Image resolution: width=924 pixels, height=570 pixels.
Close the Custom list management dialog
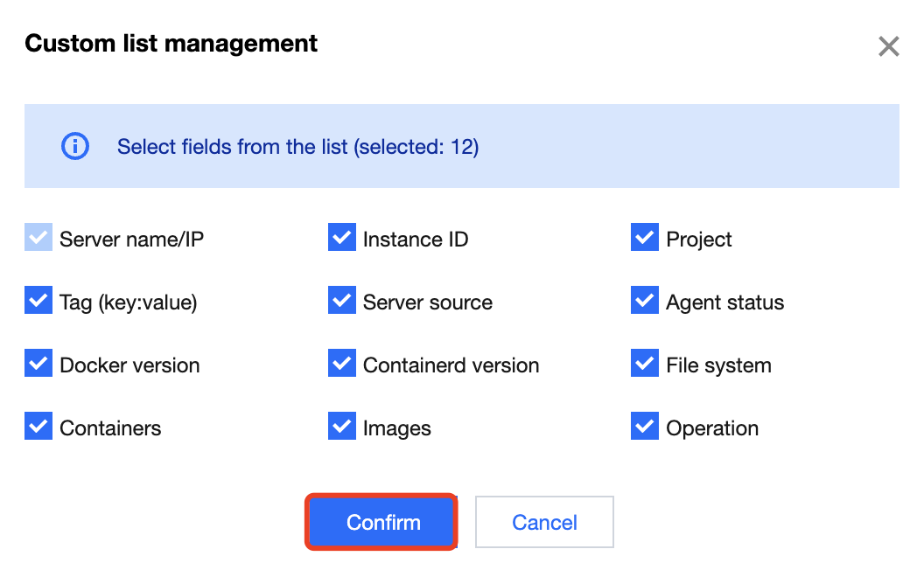click(x=888, y=46)
